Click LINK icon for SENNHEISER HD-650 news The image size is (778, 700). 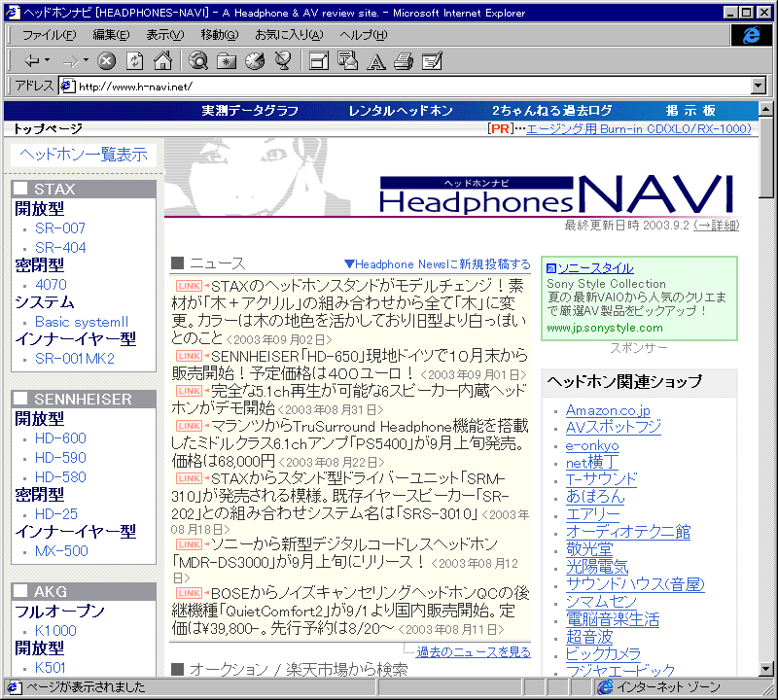click(189, 356)
